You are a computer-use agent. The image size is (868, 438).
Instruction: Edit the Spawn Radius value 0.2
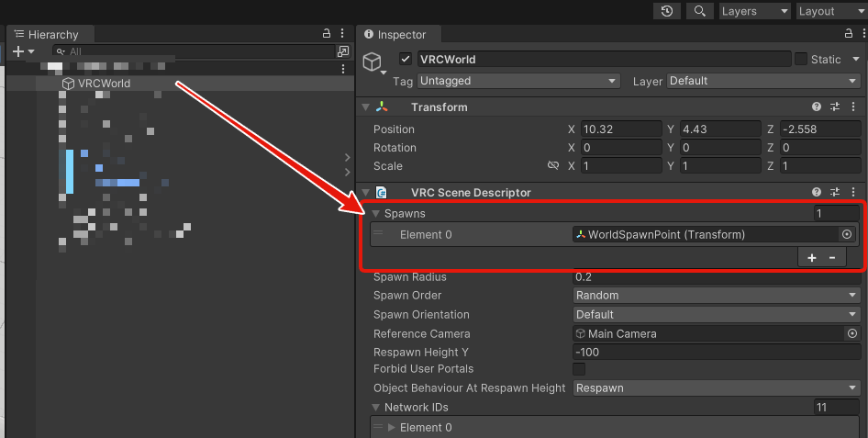717,277
